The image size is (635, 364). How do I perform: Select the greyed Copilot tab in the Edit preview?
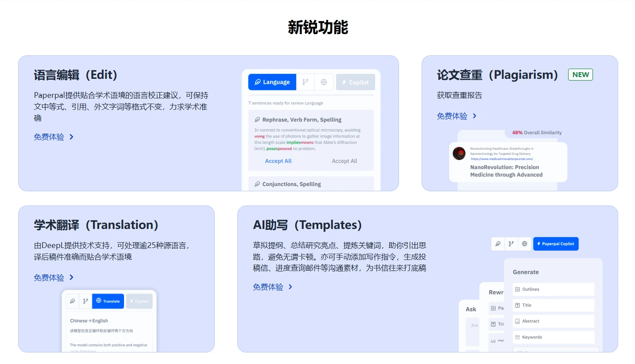coord(356,82)
